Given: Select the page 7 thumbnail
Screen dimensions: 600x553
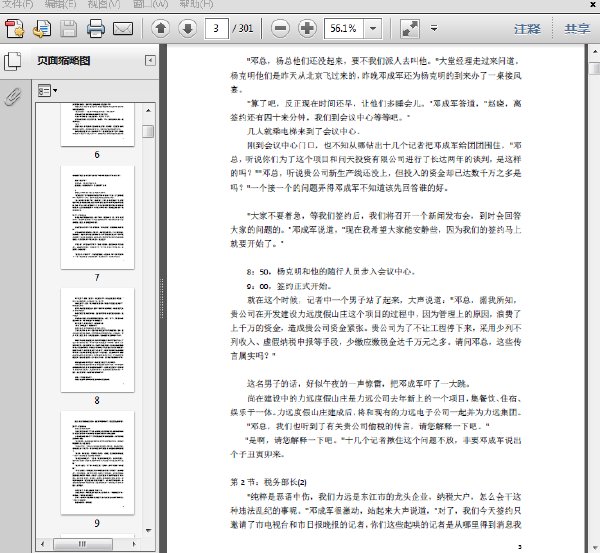Looking at the screenshot, I should click(x=97, y=217).
